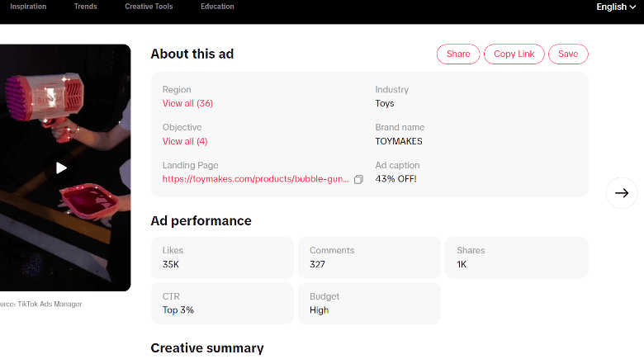
Task: Click the Copy Link button
Action: coord(514,54)
